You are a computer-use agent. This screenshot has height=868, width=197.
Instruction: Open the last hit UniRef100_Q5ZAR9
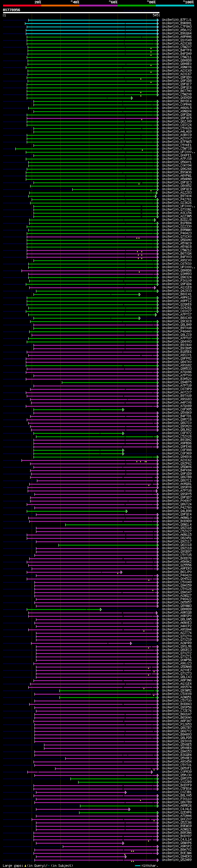tap(176, 860)
